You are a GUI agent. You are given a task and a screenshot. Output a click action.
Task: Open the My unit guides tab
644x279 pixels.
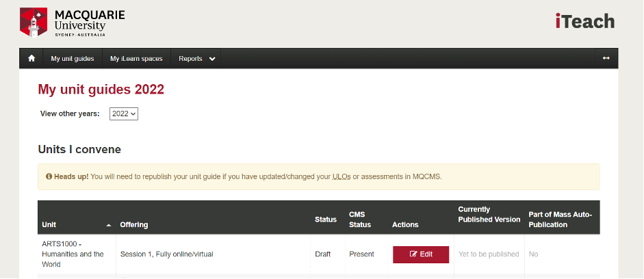click(73, 59)
